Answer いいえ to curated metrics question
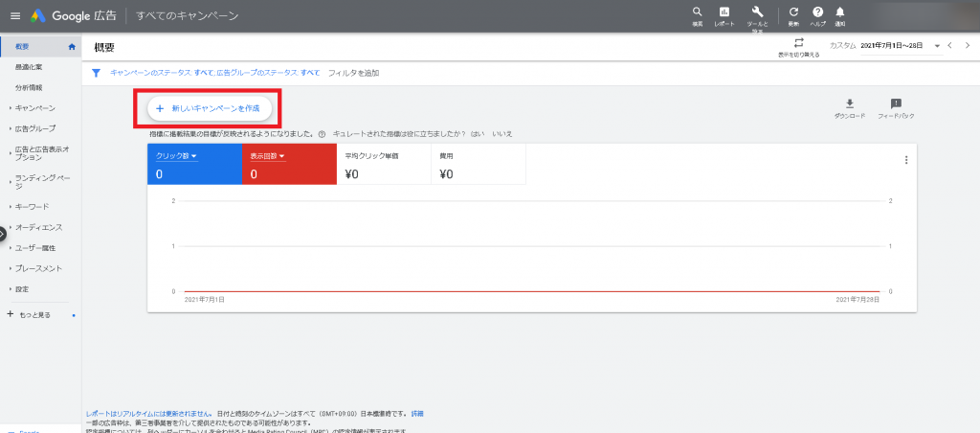The width and height of the screenshot is (980, 433). (502, 134)
